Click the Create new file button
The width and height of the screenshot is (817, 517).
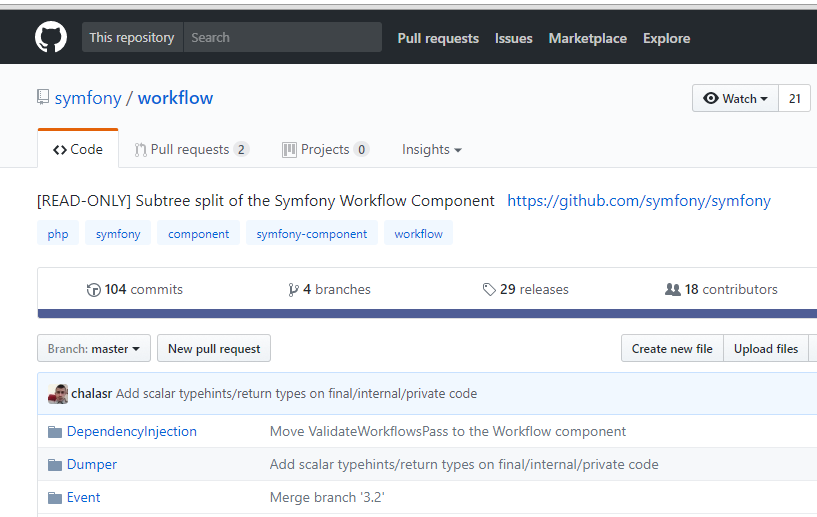[x=672, y=349]
